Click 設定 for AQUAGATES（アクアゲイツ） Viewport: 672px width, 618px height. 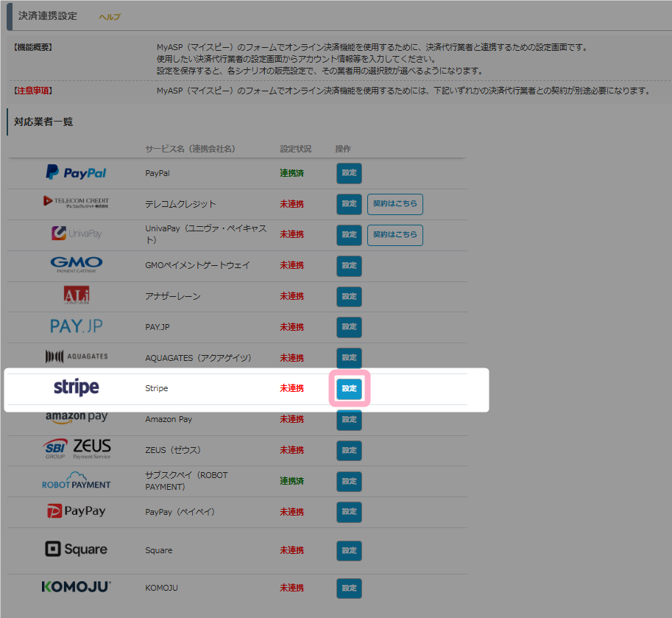click(349, 358)
